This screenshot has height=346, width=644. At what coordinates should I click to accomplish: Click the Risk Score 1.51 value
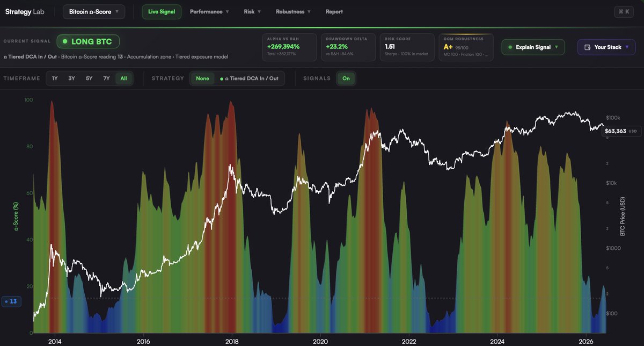[390, 47]
